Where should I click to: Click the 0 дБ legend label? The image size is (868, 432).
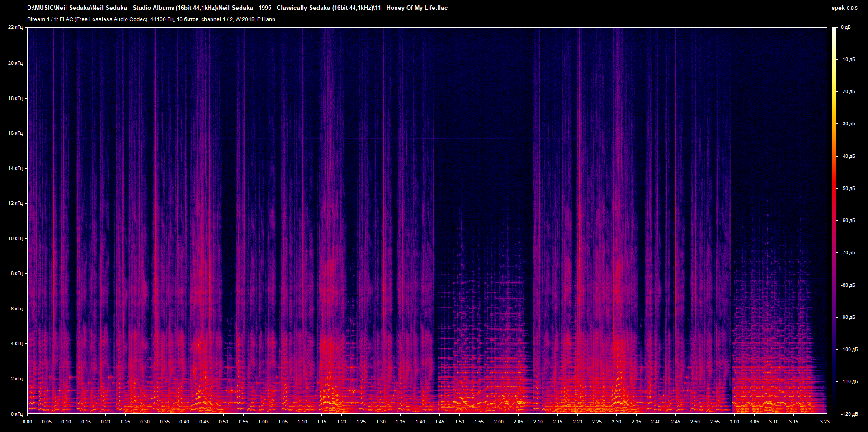pyautogui.click(x=846, y=28)
